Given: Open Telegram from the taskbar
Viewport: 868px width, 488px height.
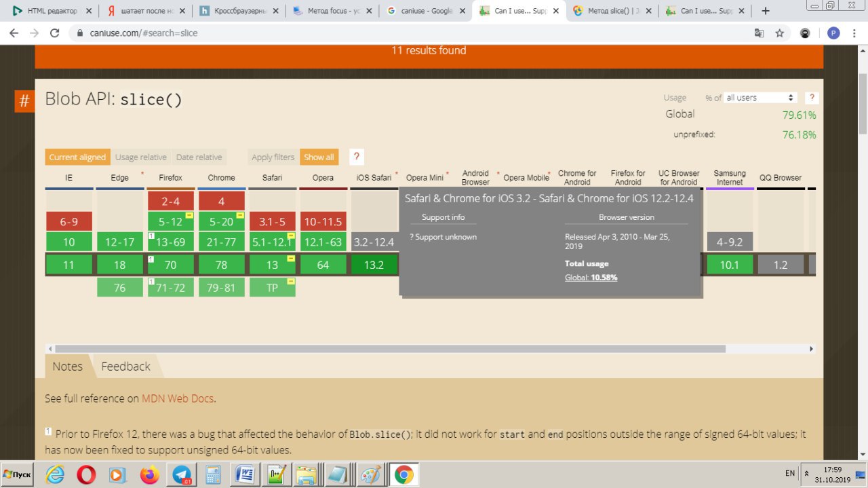Looking at the screenshot, I should click(x=182, y=474).
